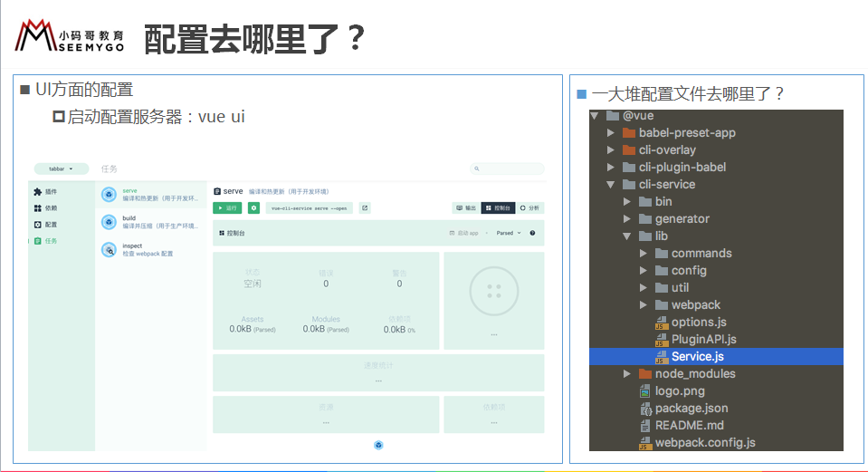Click the green 运行 run button

click(x=227, y=208)
